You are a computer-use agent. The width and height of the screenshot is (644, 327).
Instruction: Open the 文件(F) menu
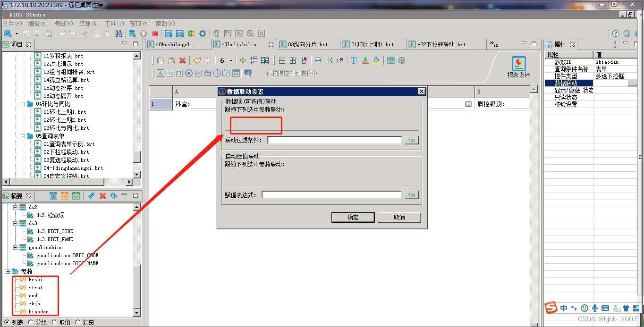[12, 24]
